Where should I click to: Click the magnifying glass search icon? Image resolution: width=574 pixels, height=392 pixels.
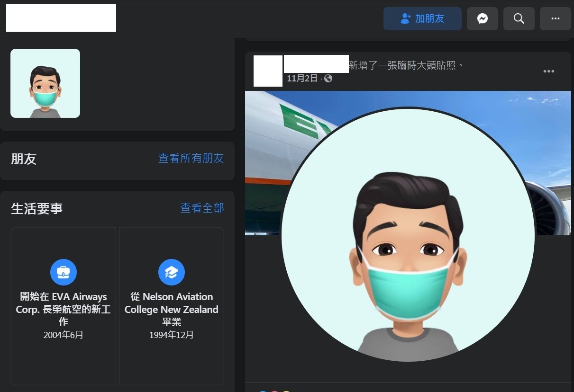tap(519, 19)
